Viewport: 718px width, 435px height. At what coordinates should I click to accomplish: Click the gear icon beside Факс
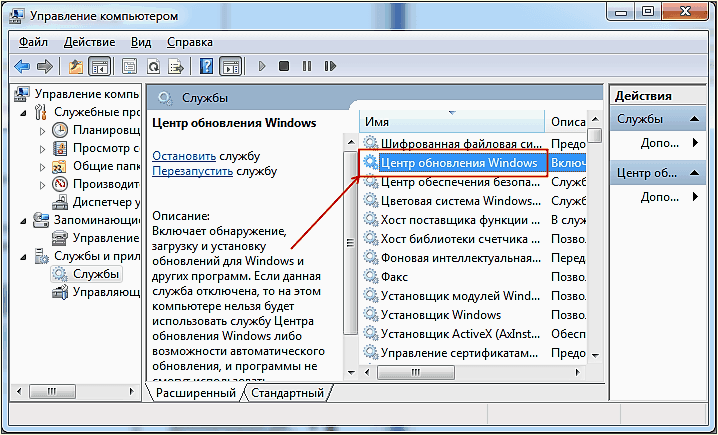click(x=370, y=276)
